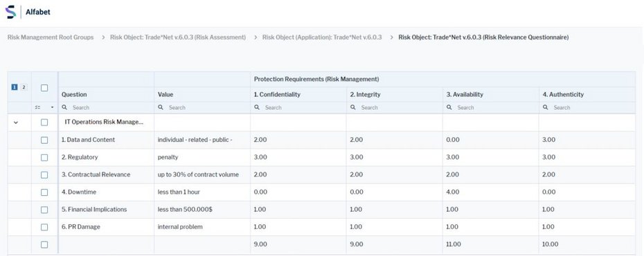Click the search magnifier in Value column
The height and width of the screenshot is (256, 644).
[x=161, y=107]
